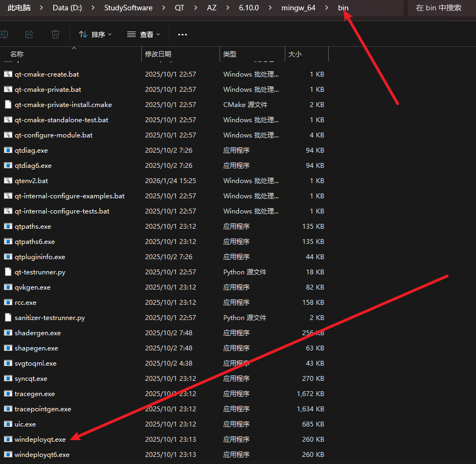Select the qtplugininfo.exe file icon
Image resolution: width=476 pixels, height=464 pixels.
pos(8,257)
